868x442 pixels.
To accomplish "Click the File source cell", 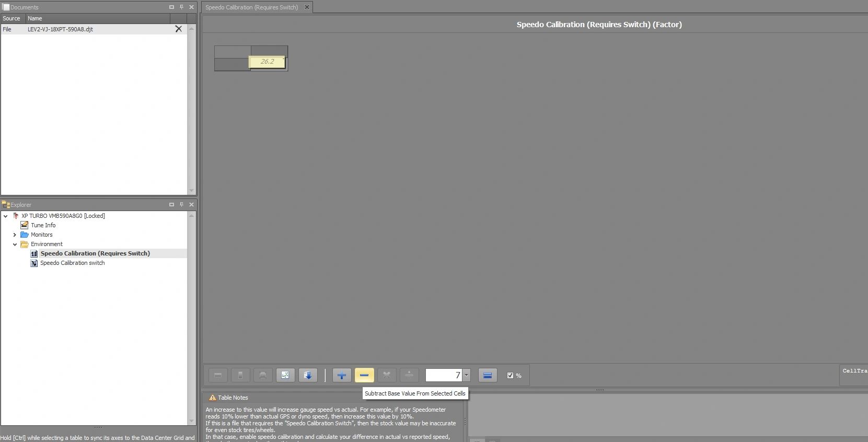I will click(x=13, y=29).
